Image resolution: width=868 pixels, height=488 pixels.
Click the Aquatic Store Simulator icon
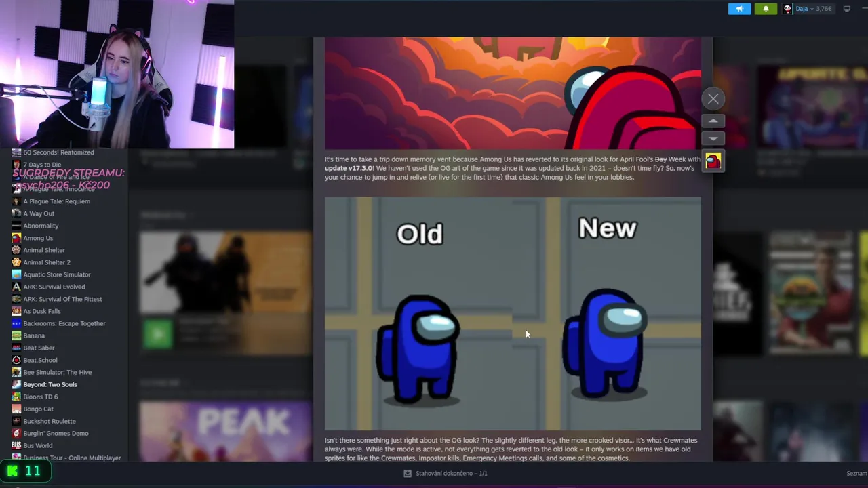point(16,274)
